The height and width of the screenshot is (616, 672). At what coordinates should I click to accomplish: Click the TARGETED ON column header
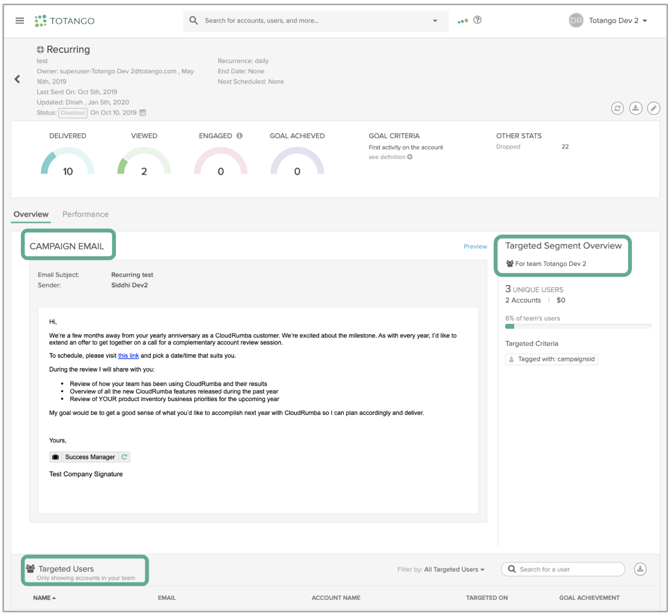click(x=487, y=597)
